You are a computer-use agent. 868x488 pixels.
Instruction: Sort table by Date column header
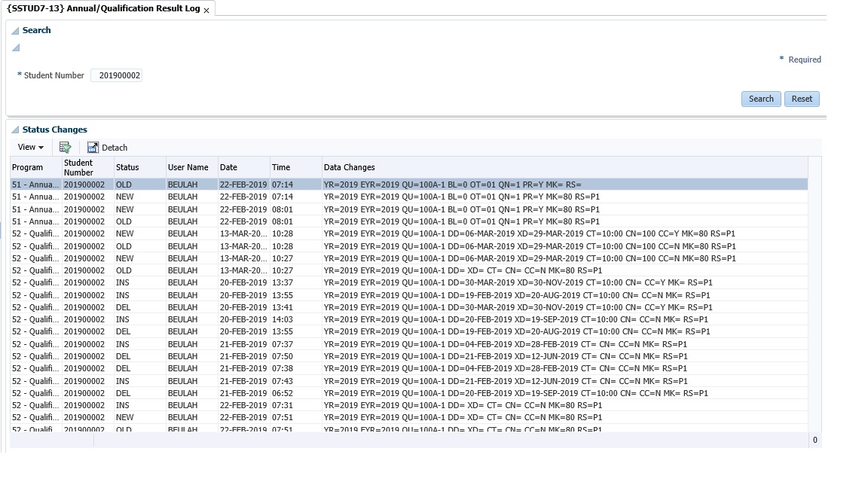(228, 167)
